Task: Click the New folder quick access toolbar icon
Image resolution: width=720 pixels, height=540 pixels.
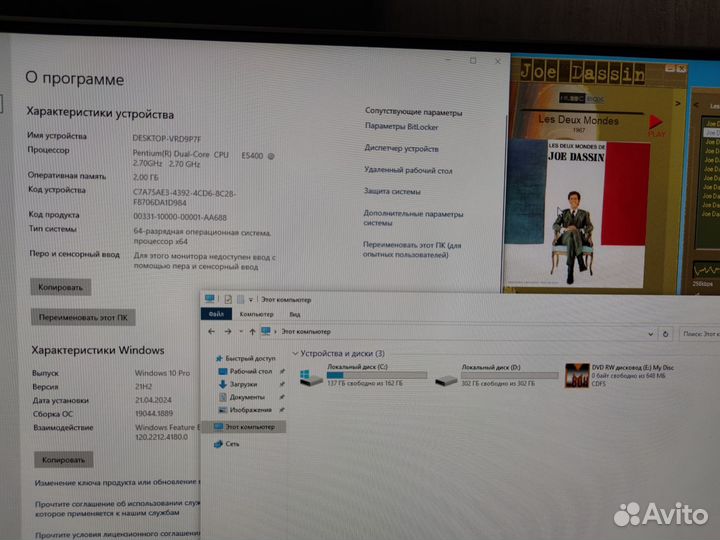Action: coord(240,299)
